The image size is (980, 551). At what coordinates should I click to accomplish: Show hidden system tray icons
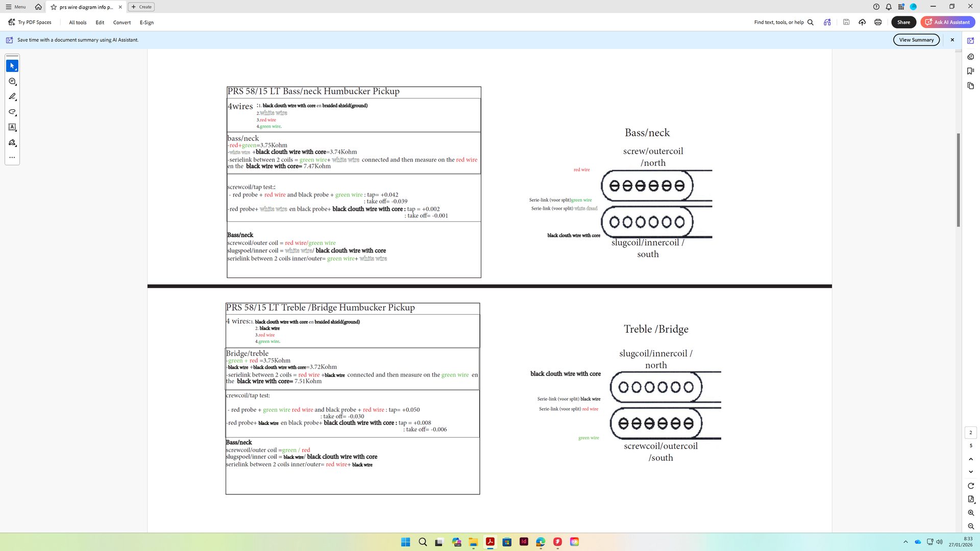point(905,542)
